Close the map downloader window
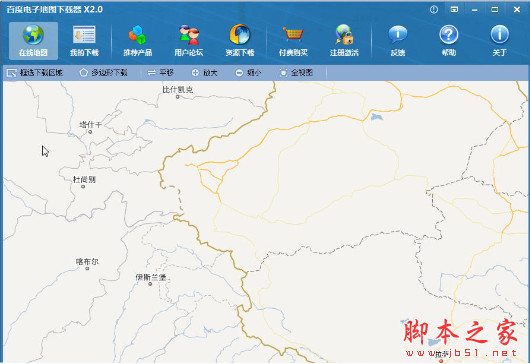Screen dimensions: 530x364 click(x=517, y=9)
